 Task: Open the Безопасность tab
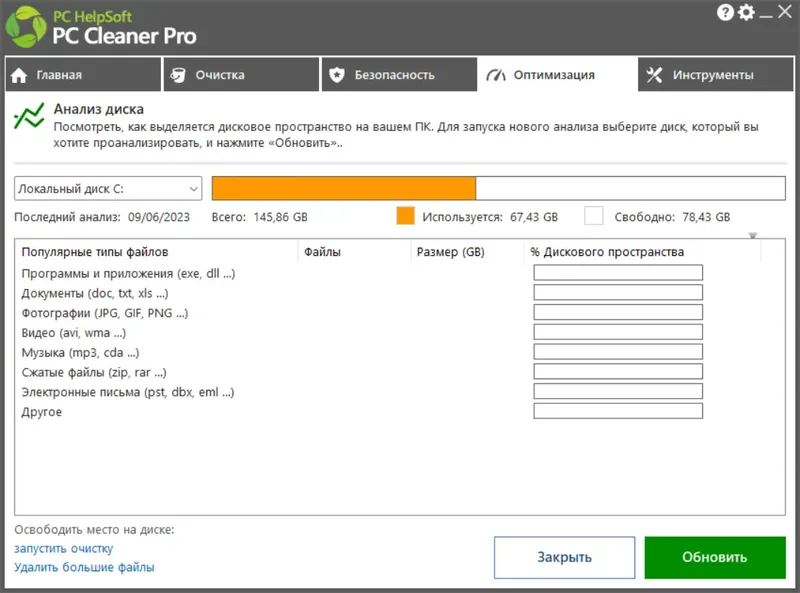tap(399, 75)
